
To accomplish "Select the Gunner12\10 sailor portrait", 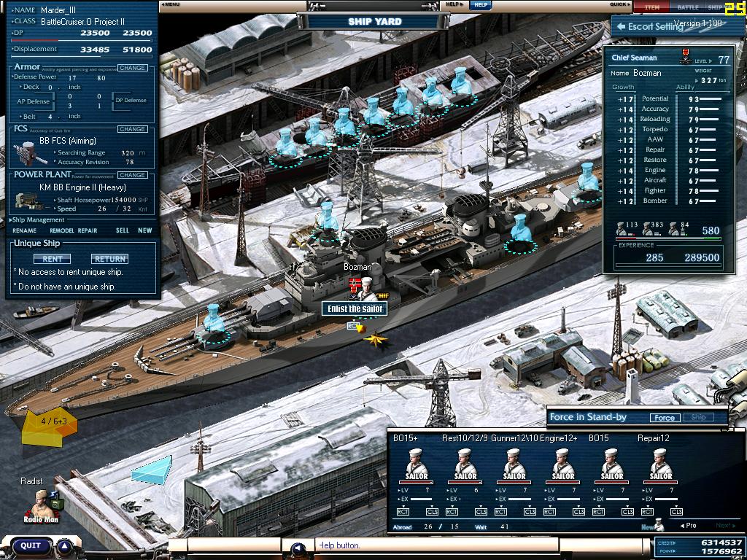I will click(x=514, y=465).
